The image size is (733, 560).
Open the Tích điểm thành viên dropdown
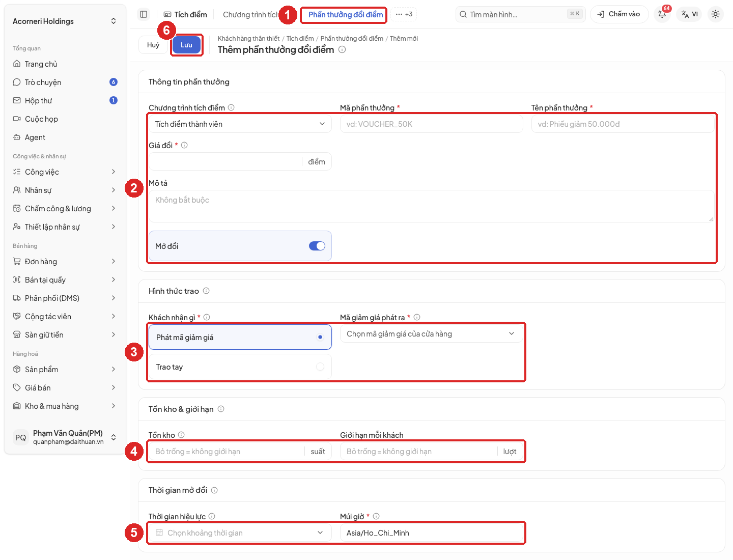(x=240, y=124)
